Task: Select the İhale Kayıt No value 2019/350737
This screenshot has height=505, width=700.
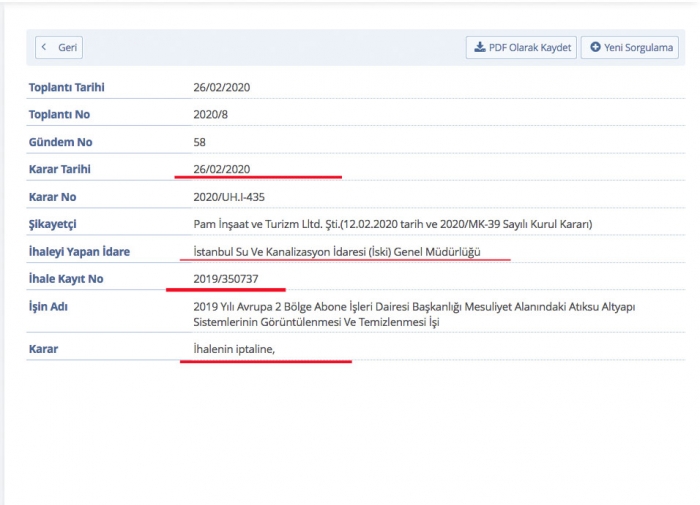Action: [227, 279]
